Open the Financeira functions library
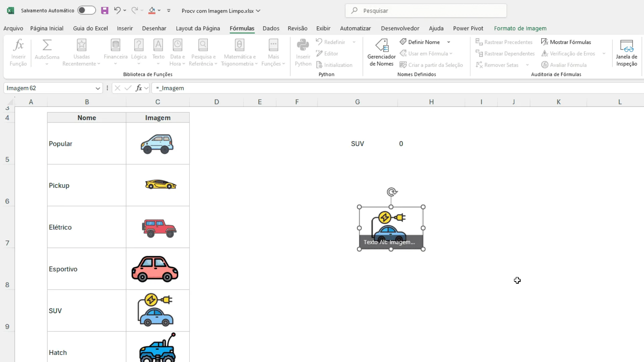The height and width of the screenshot is (362, 644). 115,53
